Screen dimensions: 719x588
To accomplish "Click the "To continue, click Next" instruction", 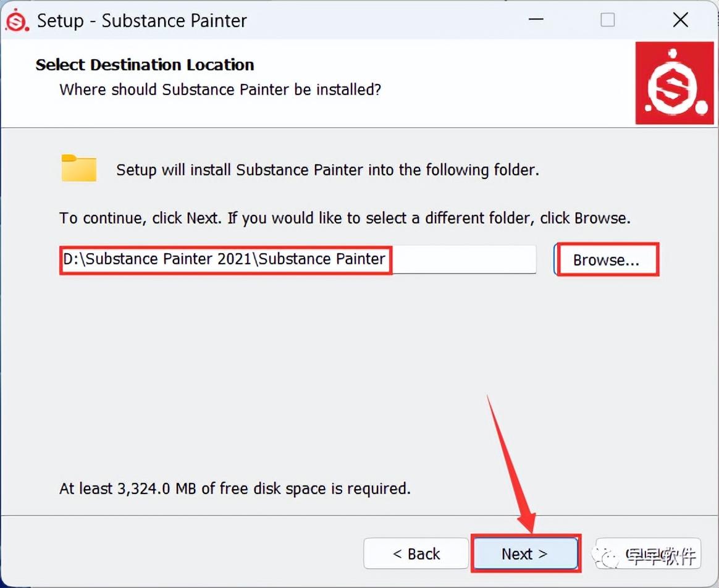I will 345,218.
